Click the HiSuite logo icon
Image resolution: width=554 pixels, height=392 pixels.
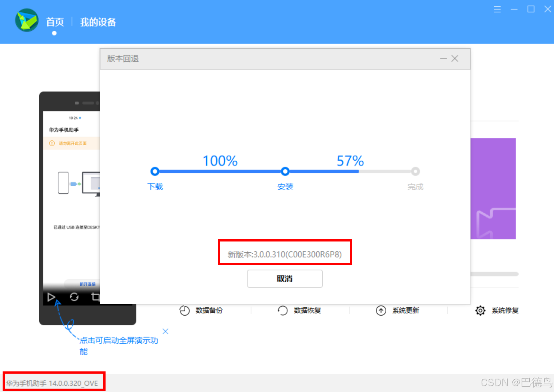[27, 20]
